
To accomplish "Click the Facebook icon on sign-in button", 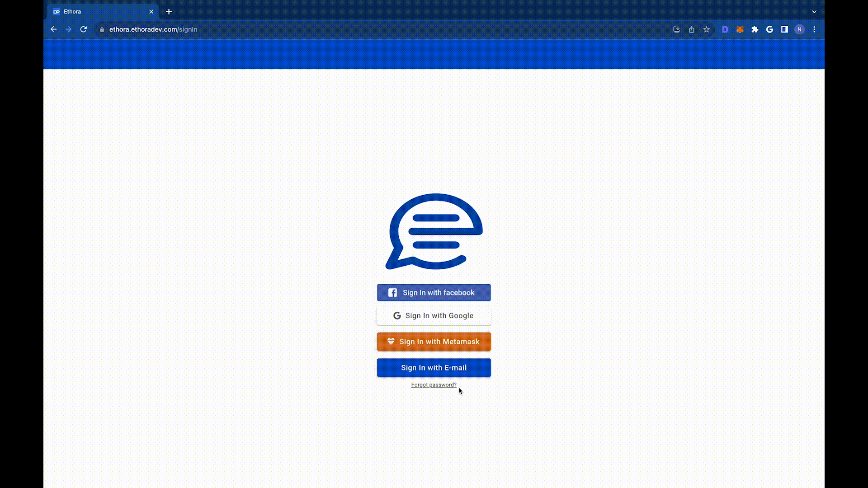I will pos(392,292).
